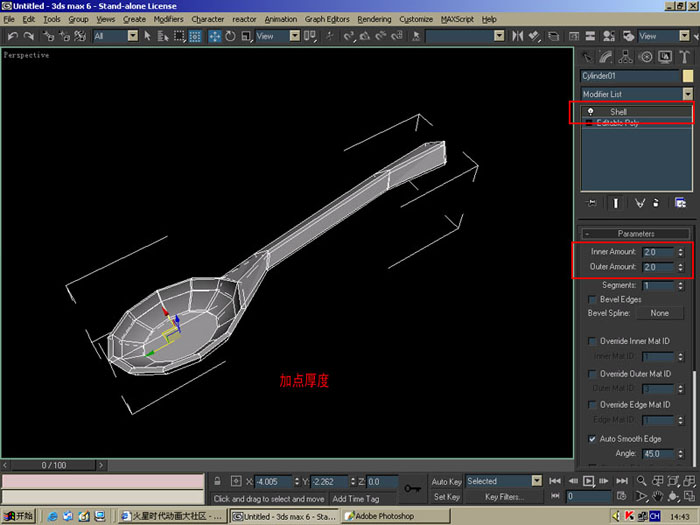Click the X coordinate input field
This screenshot has width=700, height=525.
click(x=273, y=482)
